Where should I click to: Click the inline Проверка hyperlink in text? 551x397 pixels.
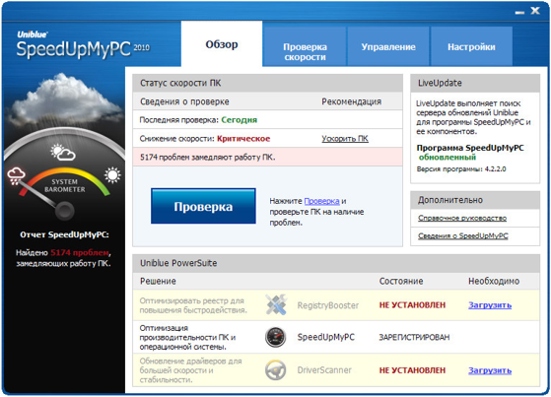322,201
